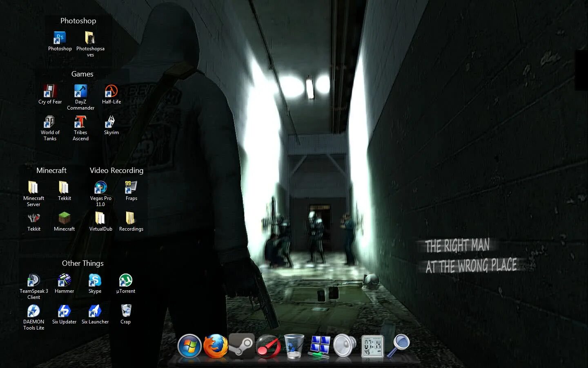The width and height of the screenshot is (588, 368).
Task: Launch DAEMON Tools Lite
Action: [33, 311]
